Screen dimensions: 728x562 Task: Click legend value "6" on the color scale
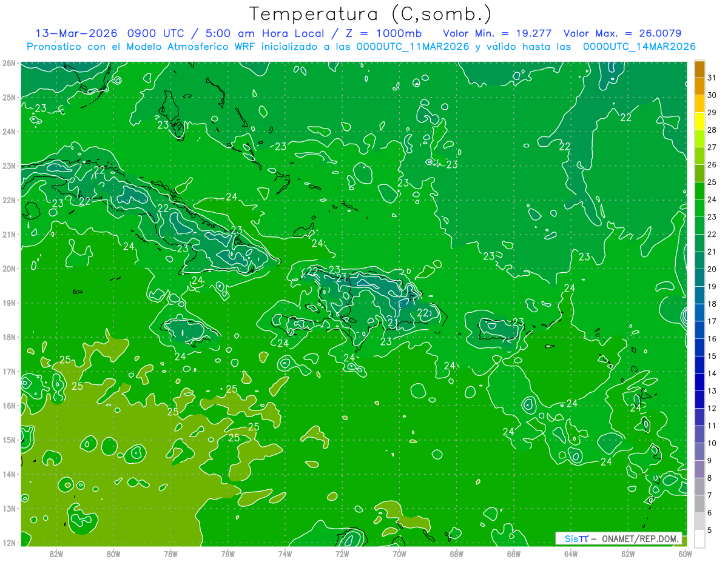point(710,512)
